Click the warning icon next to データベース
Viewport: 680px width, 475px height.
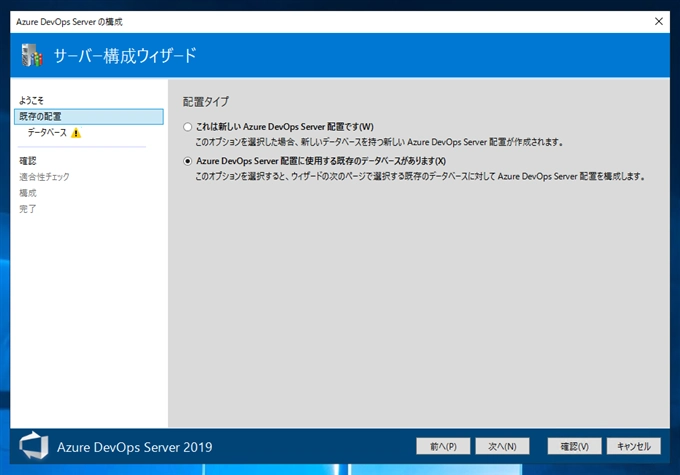tap(76, 133)
